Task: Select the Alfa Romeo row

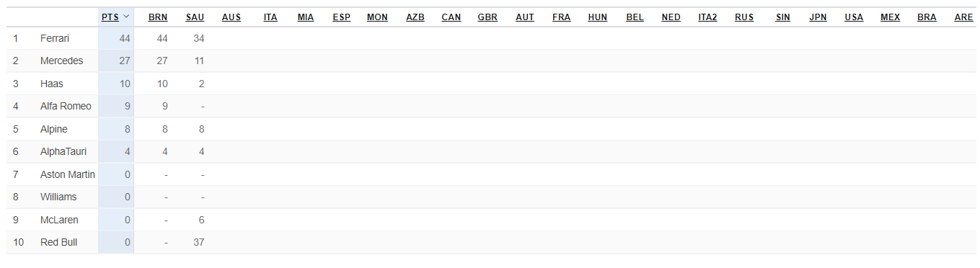Action: tap(491, 106)
